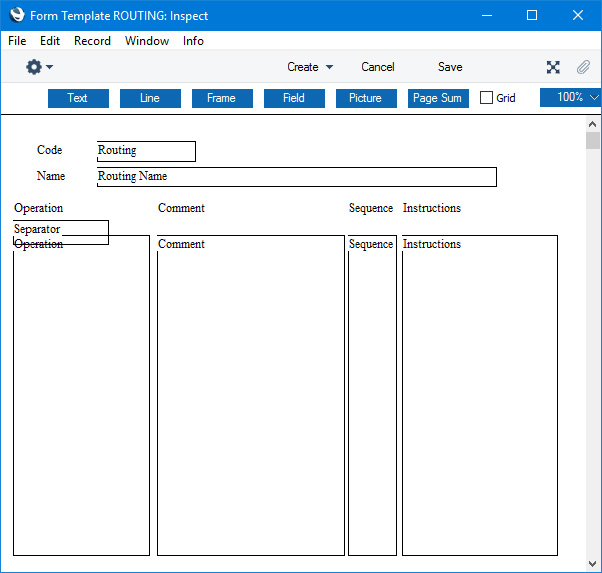Open the gear settings menu
Viewport: 602px width, 573px height.
click(38, 67)
